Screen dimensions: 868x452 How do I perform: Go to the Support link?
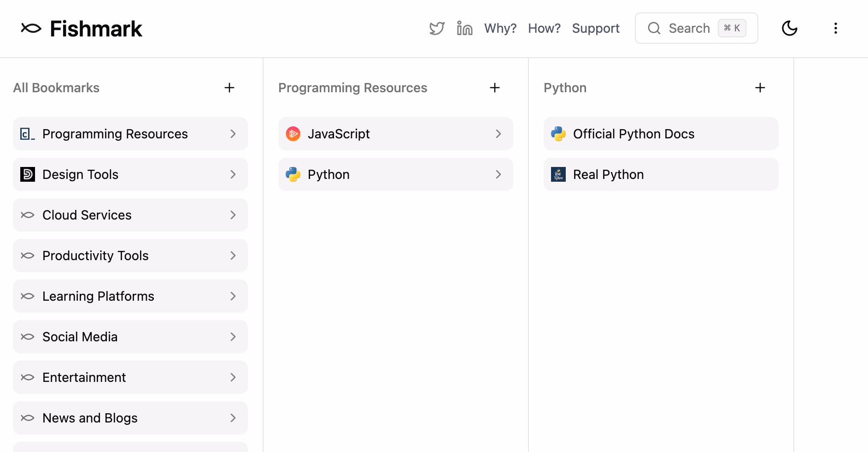(x=596, y=29)
